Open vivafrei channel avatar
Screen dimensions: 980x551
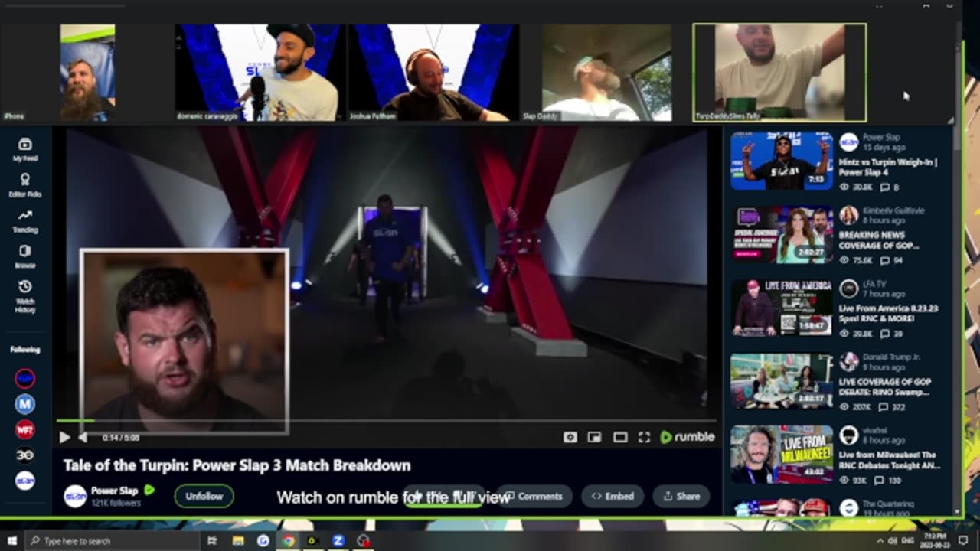click(848, 435)
